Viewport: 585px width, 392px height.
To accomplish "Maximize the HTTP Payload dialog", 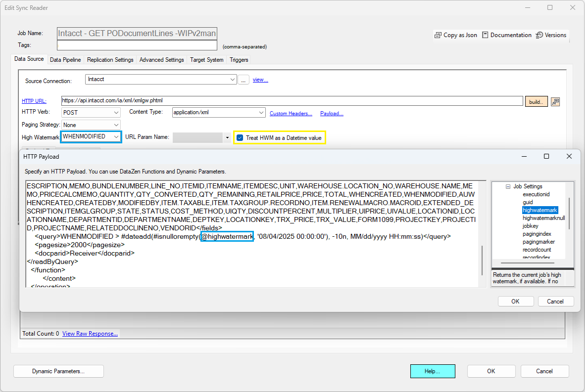I will [x=546, y=157].
